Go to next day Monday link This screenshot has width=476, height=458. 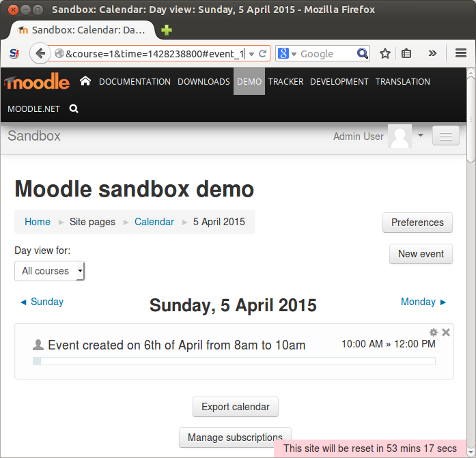click(x=423, y=302)
